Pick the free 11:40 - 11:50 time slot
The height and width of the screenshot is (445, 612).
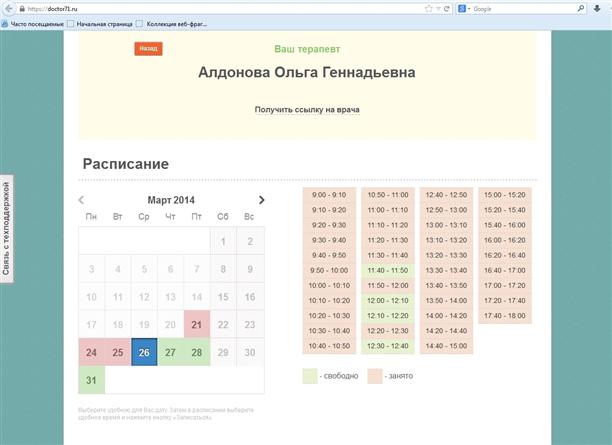click(387, 270)
